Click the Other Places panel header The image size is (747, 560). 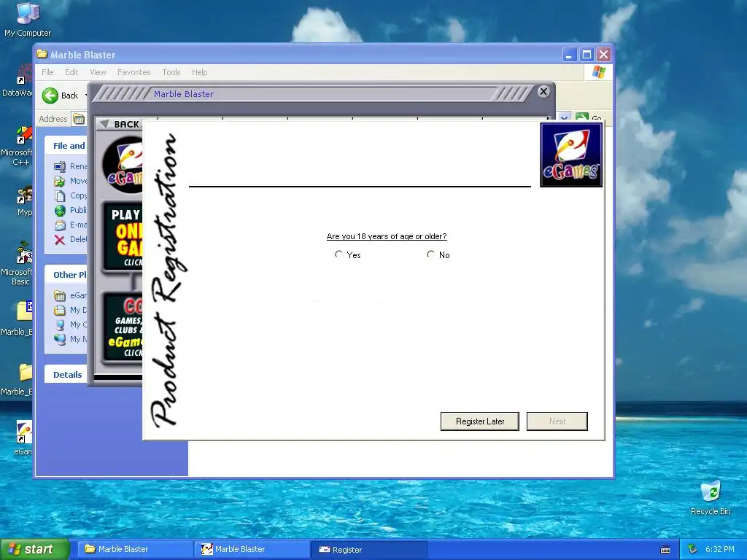click(x=66, y=275)
